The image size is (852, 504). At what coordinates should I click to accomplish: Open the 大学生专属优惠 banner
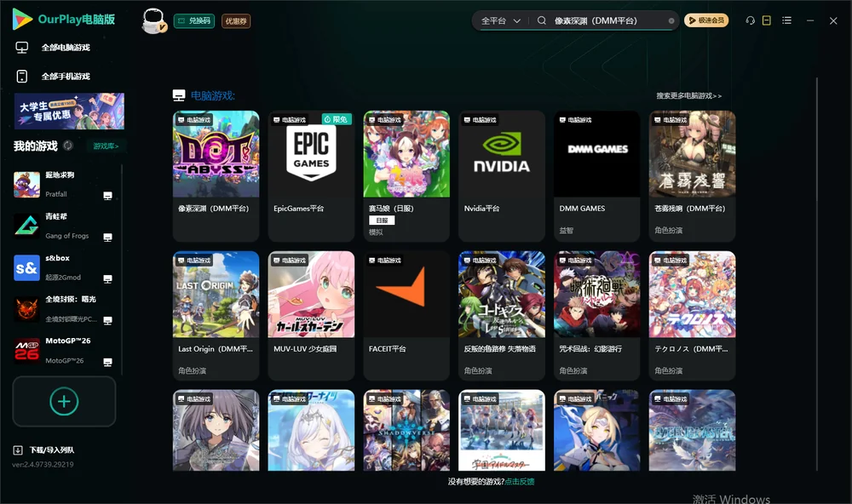(69, 111)
